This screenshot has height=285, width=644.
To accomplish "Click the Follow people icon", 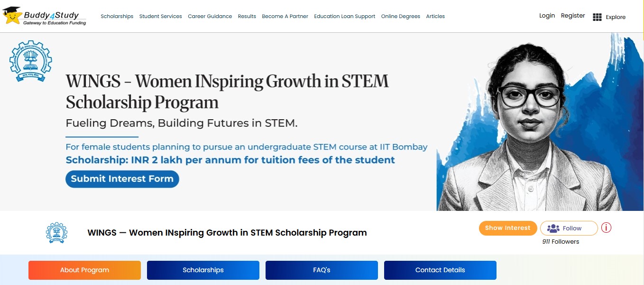I will click(x=553, y=228).
